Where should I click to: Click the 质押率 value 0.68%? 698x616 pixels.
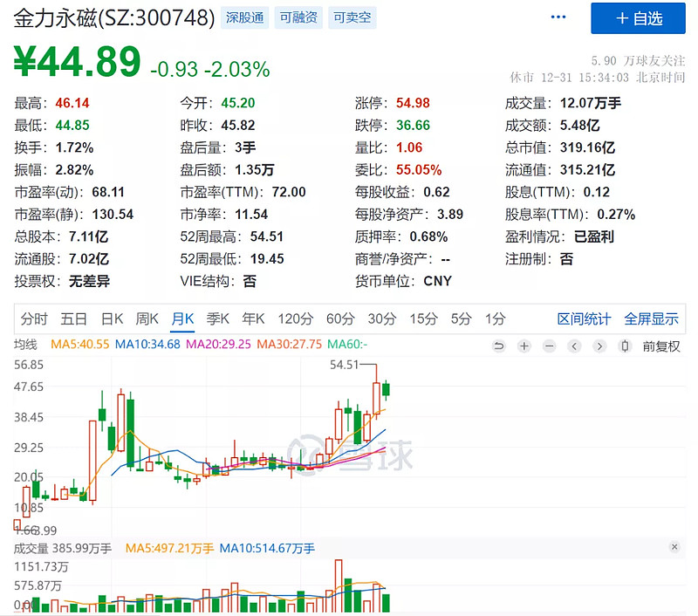[428, 236]
